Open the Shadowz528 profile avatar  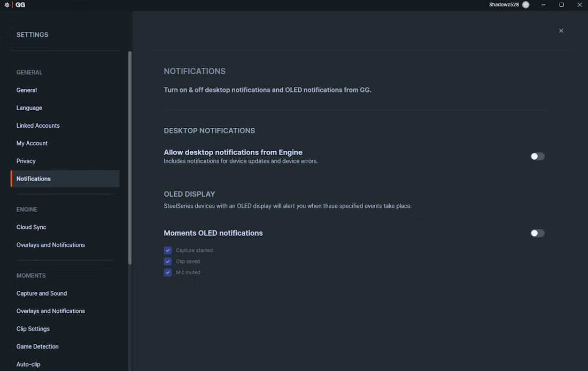[526, 5]
